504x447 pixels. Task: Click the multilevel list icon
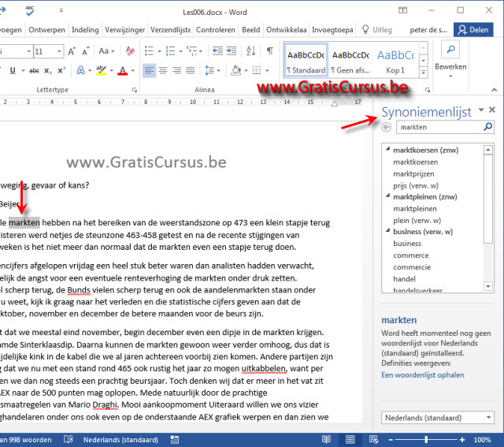191,50
